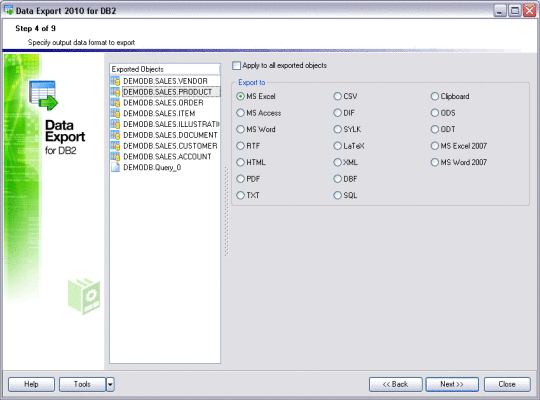Return to previous step with Back button
This screenshot has height=400, width=540.
[x=395, y=384]
